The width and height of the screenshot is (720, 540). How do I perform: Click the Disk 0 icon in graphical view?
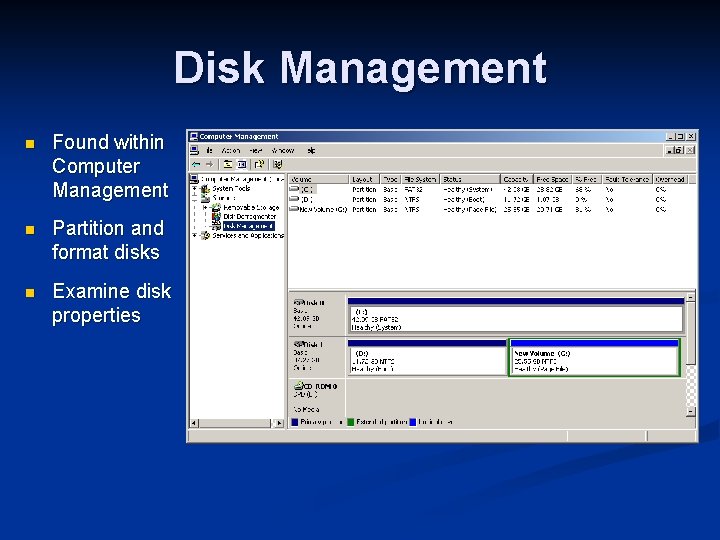pyautogui.click(x=299, y=302)
